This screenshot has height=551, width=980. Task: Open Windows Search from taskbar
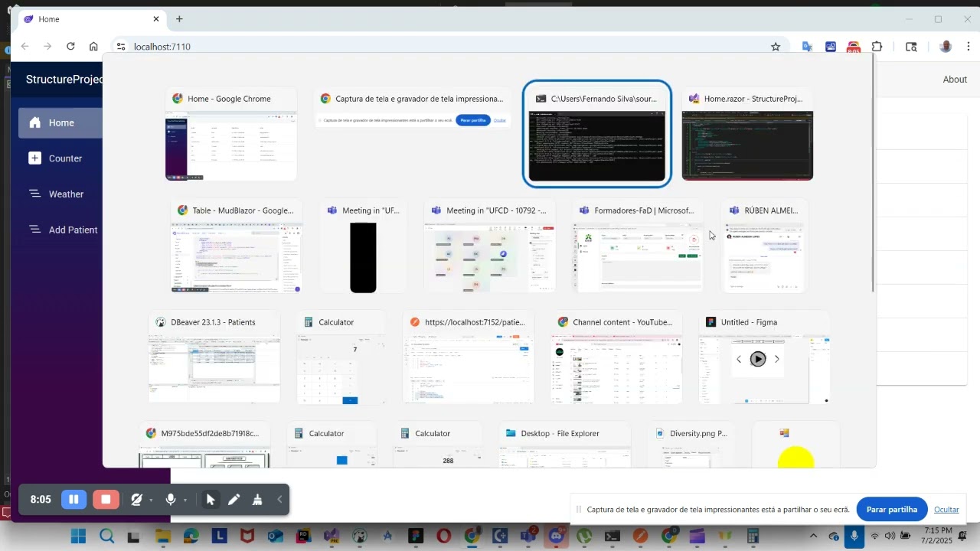(106, 536)
